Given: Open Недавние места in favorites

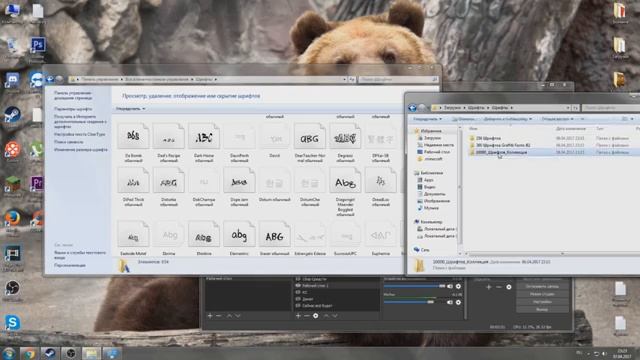Looking at the screenshot, I should [x=436, y=145].
